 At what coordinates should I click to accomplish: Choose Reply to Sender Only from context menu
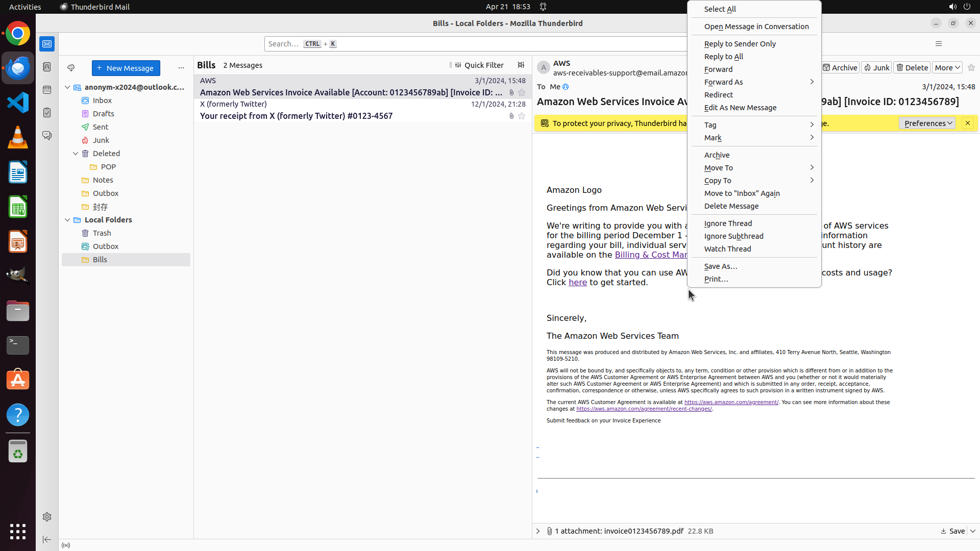click(x=740, y=44)
